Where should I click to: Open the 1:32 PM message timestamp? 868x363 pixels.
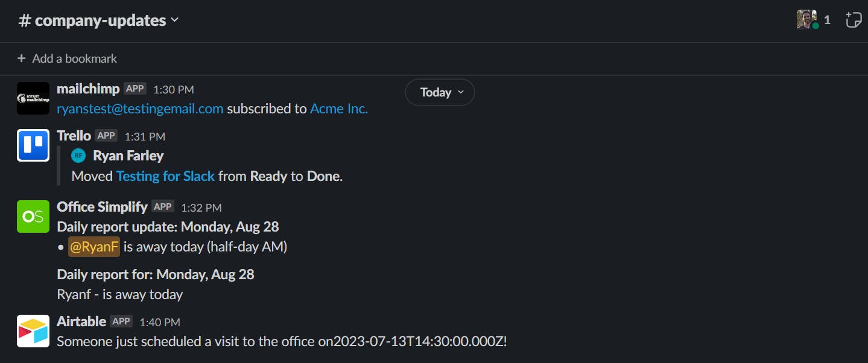pos(201,207)
